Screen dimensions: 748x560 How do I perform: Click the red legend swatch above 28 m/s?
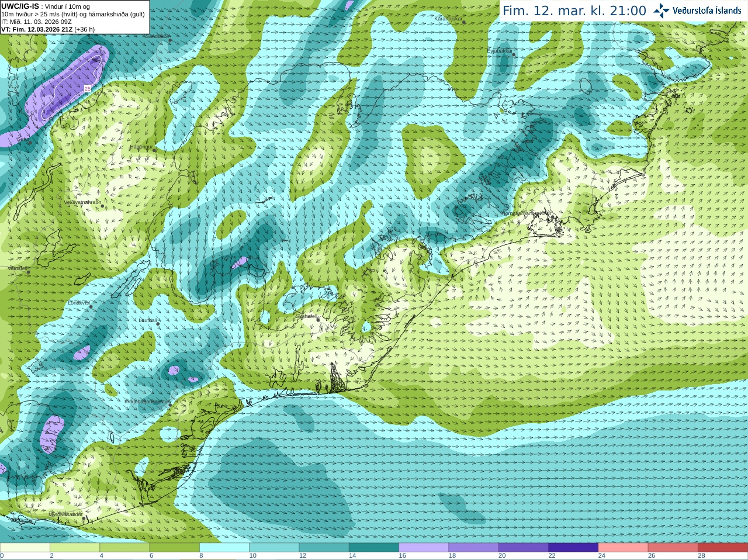[x=723, y=548]
